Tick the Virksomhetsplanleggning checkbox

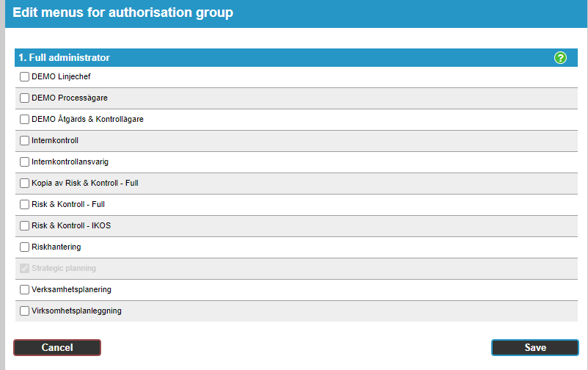(24, 311)
